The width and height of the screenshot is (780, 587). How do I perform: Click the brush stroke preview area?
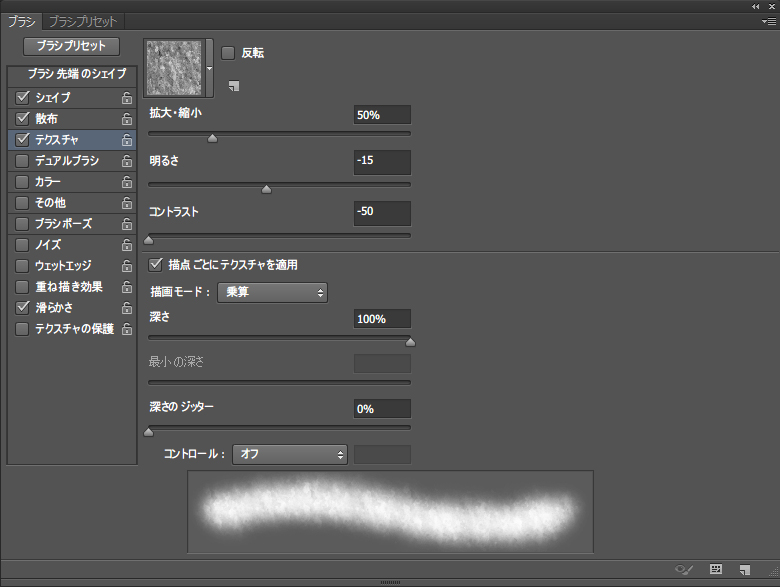[390, 512]
